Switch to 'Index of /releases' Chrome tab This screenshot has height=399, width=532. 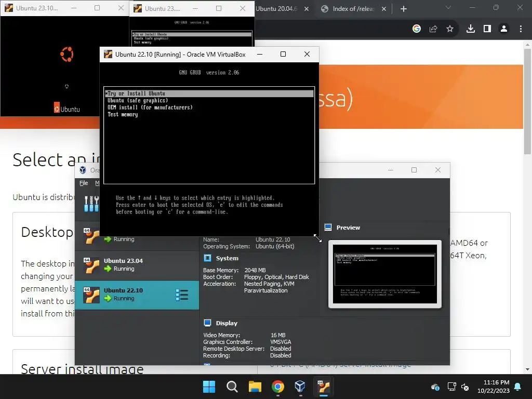[353, 9]
